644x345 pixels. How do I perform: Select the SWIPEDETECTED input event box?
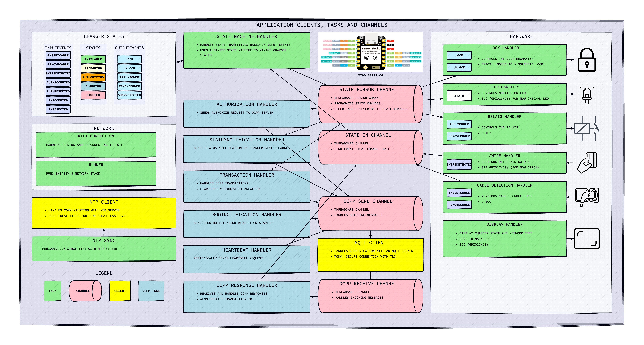tap(58, 73)
